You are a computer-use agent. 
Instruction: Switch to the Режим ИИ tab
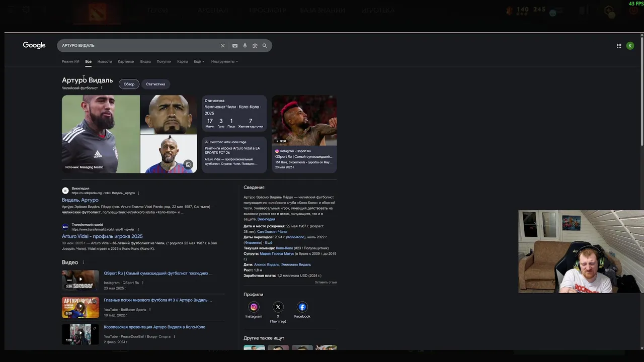tap(70, 61)
